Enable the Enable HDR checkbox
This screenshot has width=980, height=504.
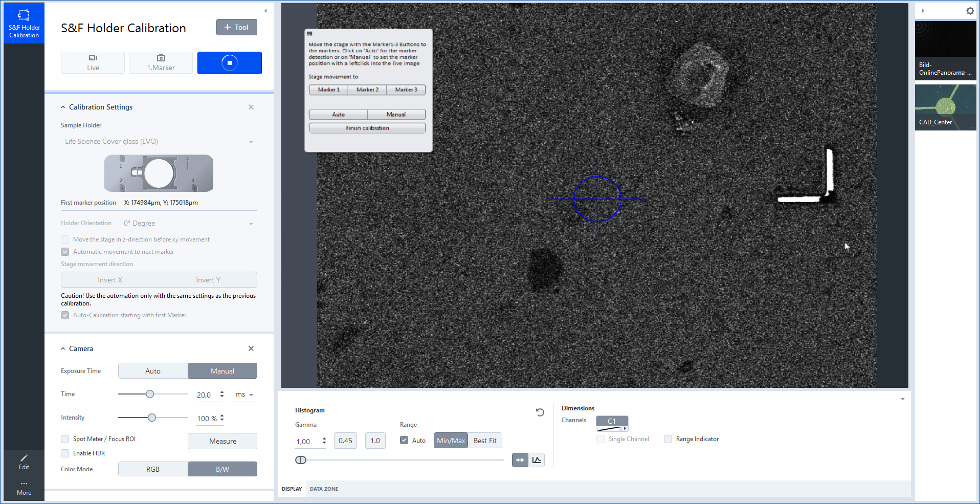point(65,453)
